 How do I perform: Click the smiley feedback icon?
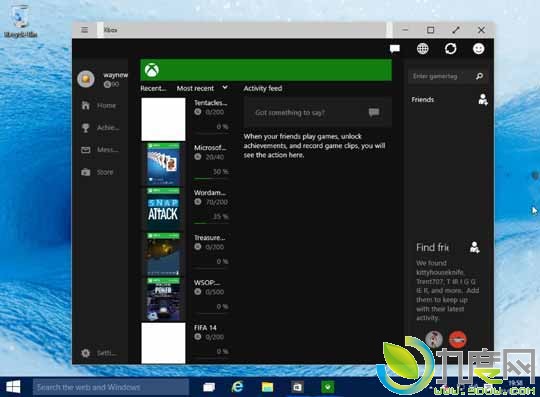tap(478, 49)
